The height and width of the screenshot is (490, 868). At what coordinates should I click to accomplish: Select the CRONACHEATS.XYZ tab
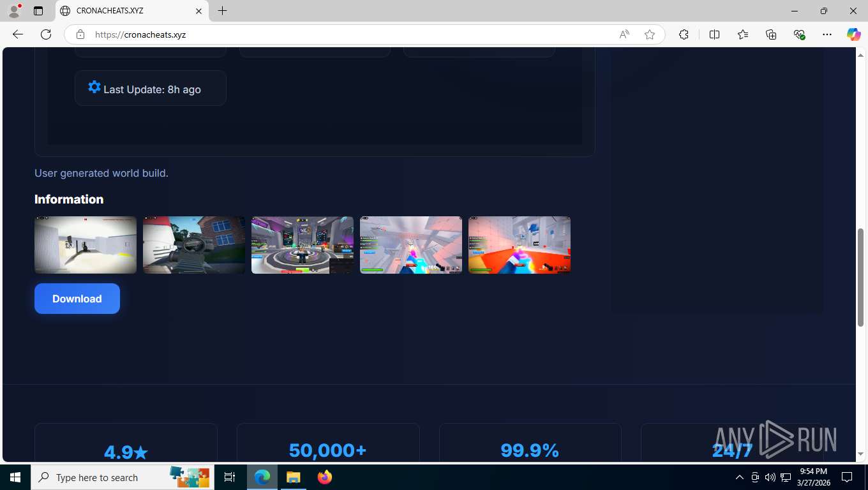(x=132, y=11)
